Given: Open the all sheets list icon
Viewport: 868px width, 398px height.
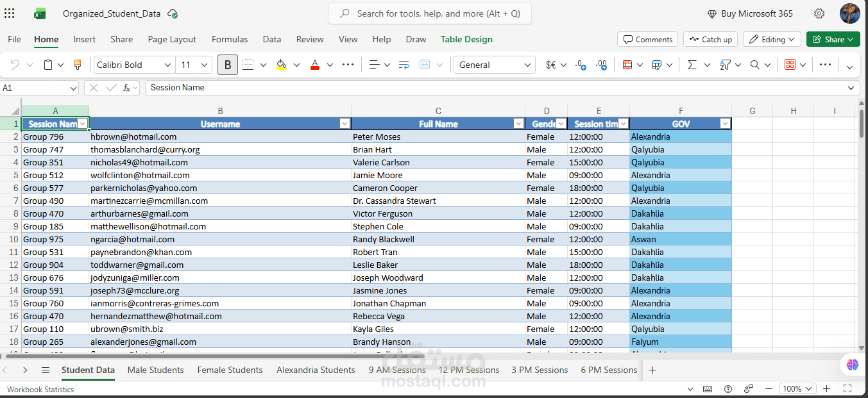Looking at the screenshot, I should [46, 370].
